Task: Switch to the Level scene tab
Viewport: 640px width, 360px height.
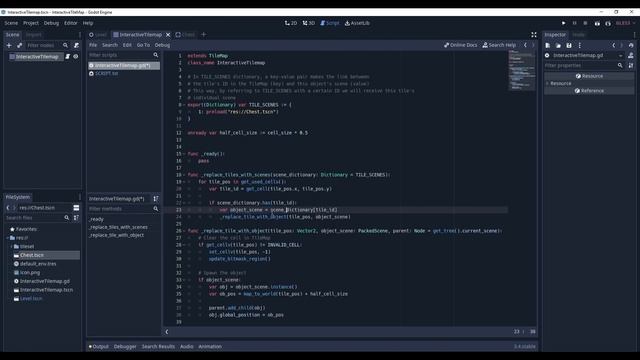Action: tap(98, 35)
